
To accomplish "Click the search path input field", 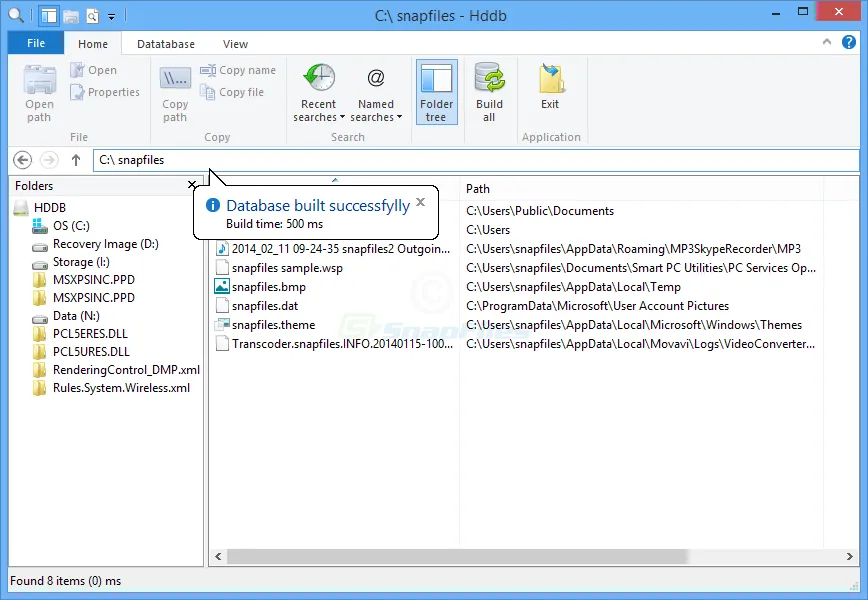I will point(476,160).
